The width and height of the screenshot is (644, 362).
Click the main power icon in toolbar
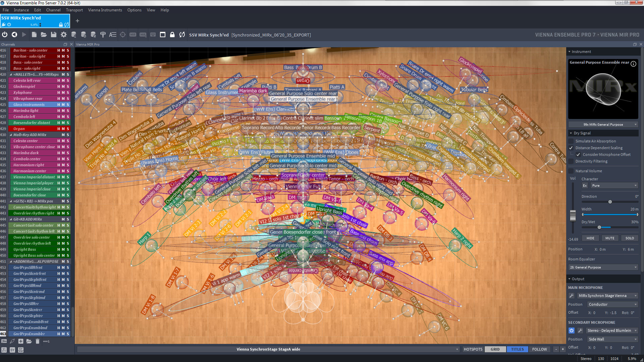pos(5,35)
